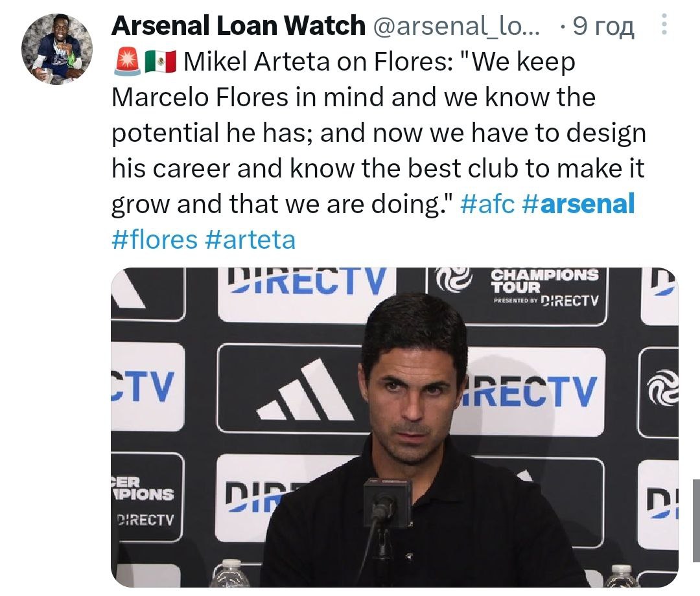Open the three-dot more options menu

point(662,26)
